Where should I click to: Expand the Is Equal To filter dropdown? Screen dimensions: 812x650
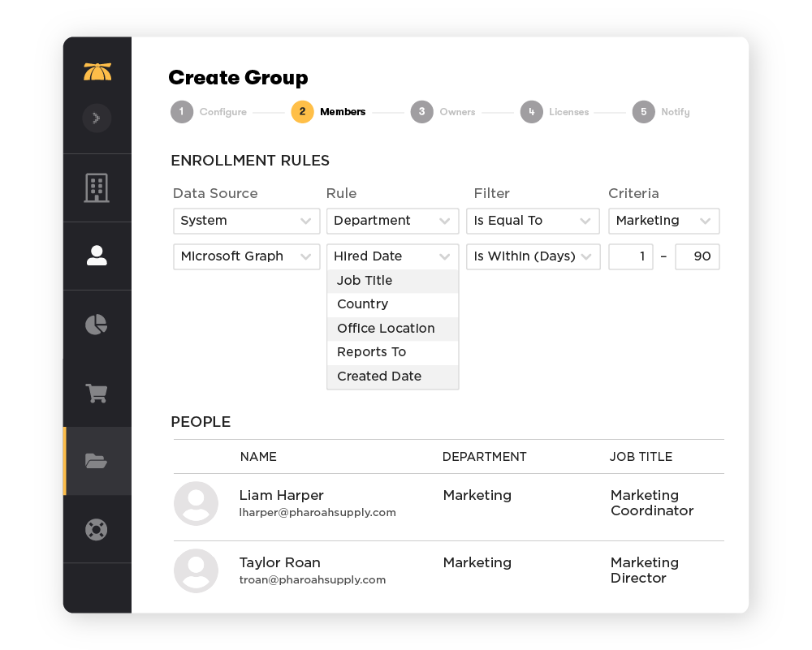click(x=533, y=221)
